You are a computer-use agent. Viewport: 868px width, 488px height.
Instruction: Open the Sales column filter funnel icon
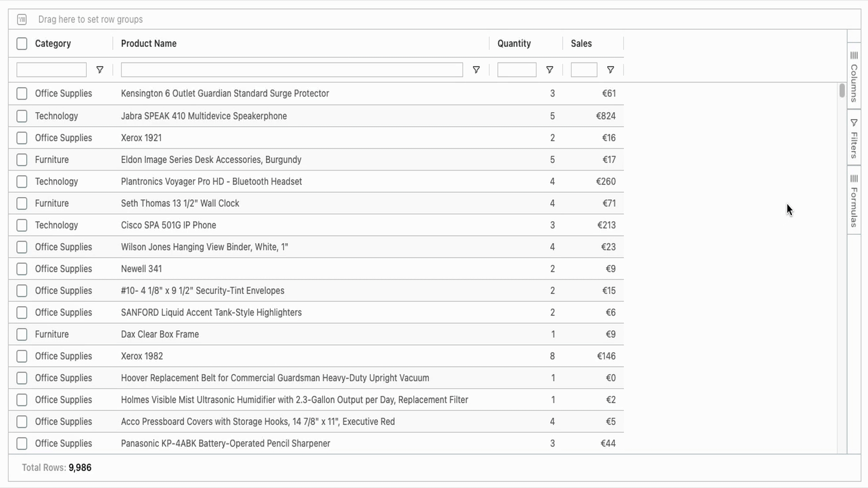(x=610, y=70)
